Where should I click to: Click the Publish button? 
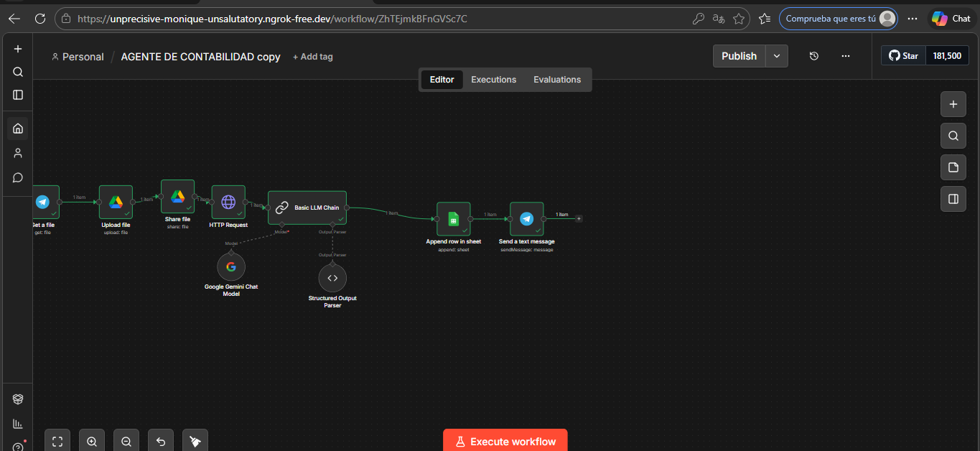coord(739,56)
